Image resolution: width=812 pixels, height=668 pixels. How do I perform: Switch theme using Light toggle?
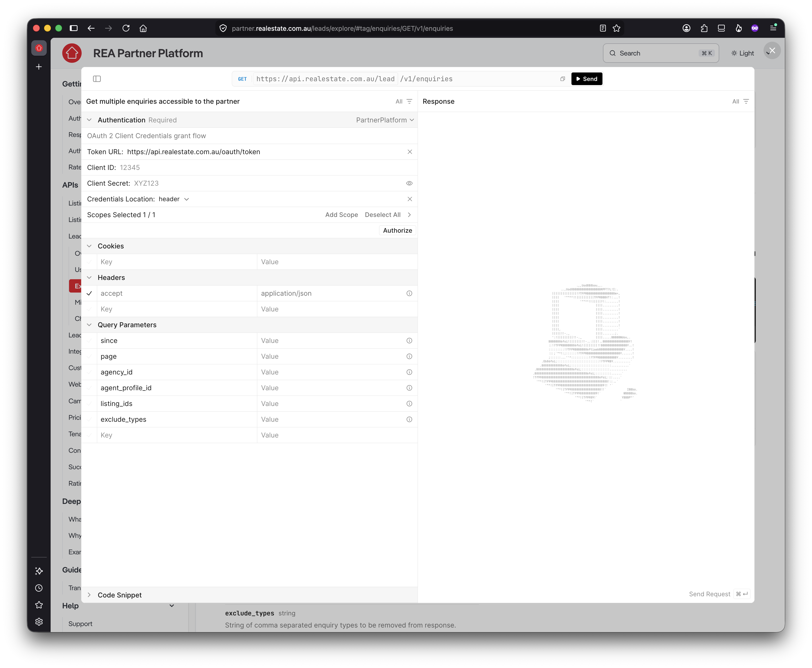(742, 53)
